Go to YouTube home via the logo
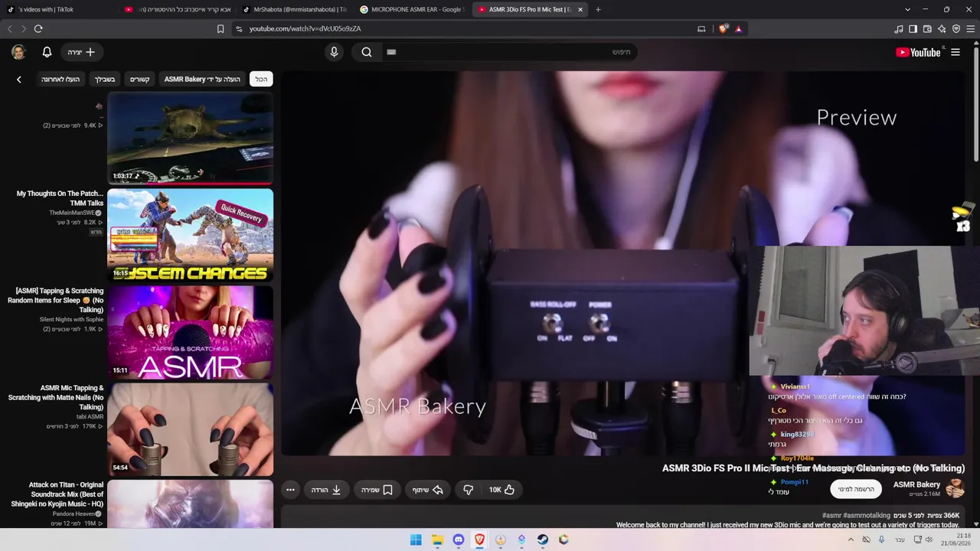Viewport: 980px width, 551px height. pyautogui.click(x=918, y=52)
